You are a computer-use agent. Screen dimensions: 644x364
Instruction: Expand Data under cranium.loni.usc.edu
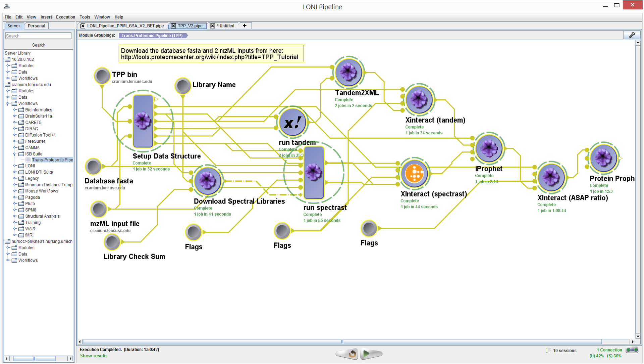click(8, 97)
